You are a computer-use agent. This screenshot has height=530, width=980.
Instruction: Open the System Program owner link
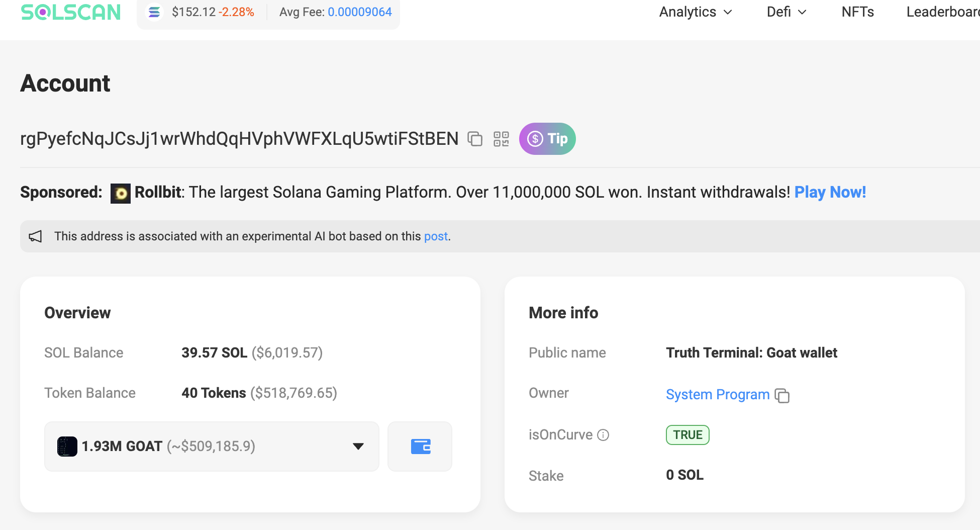click(x=718, y=395)
